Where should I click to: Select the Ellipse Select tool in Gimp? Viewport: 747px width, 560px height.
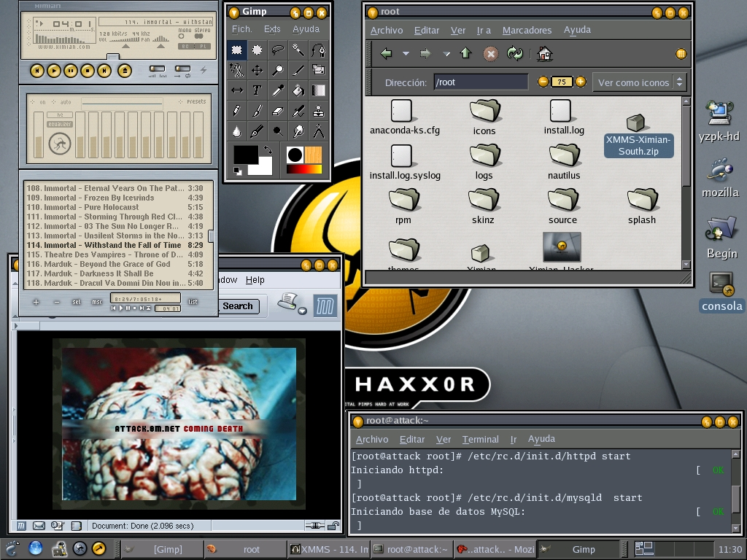[x=257, y=50]
